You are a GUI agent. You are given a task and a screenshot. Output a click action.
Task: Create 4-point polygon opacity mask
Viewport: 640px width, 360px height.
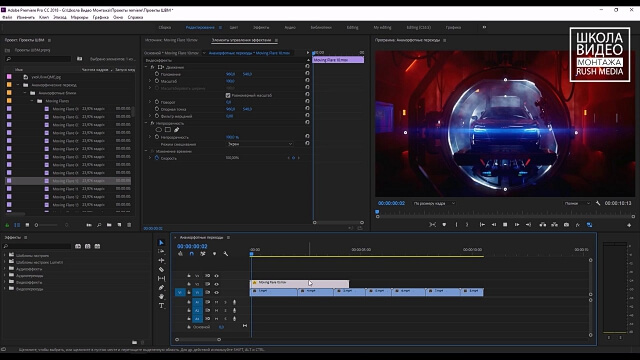168,130
